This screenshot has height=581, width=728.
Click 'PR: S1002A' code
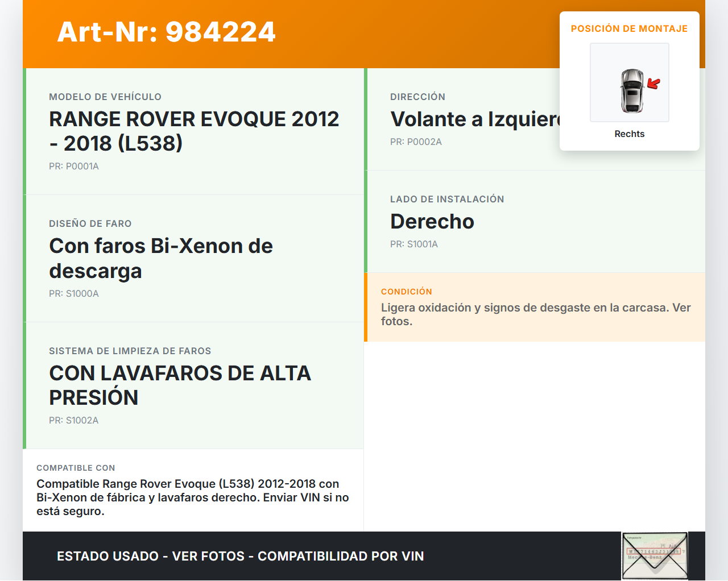point(74,421)
